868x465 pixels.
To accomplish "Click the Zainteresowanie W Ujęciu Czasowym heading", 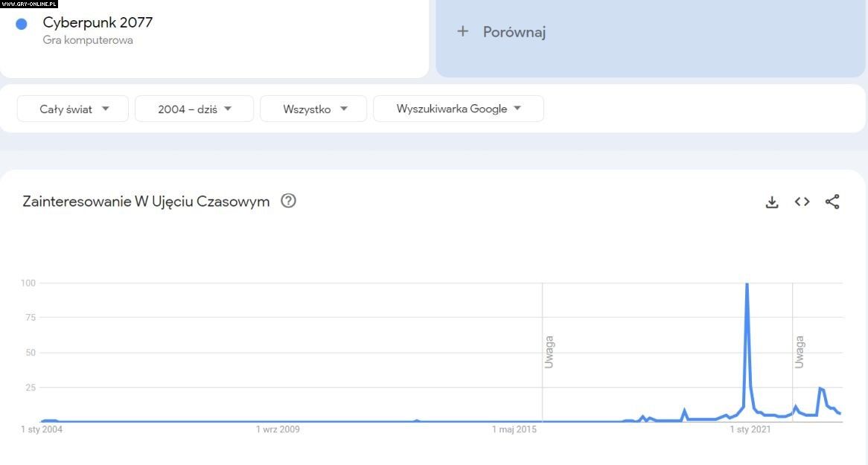I will 146,202.
